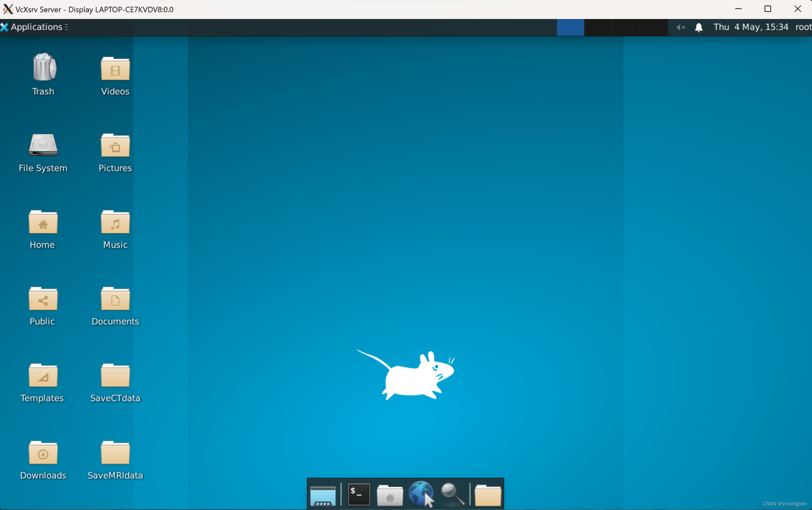Switch to the fourth workspace

[653, 27]
